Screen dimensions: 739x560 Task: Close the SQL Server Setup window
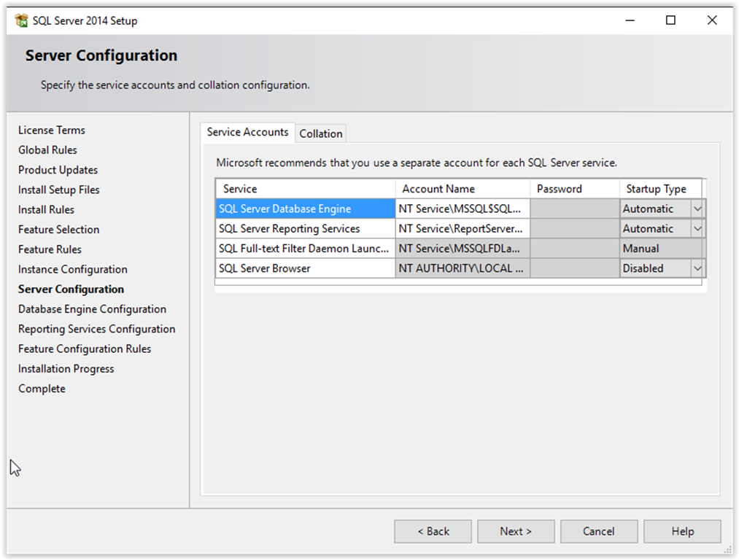[712, 20]
